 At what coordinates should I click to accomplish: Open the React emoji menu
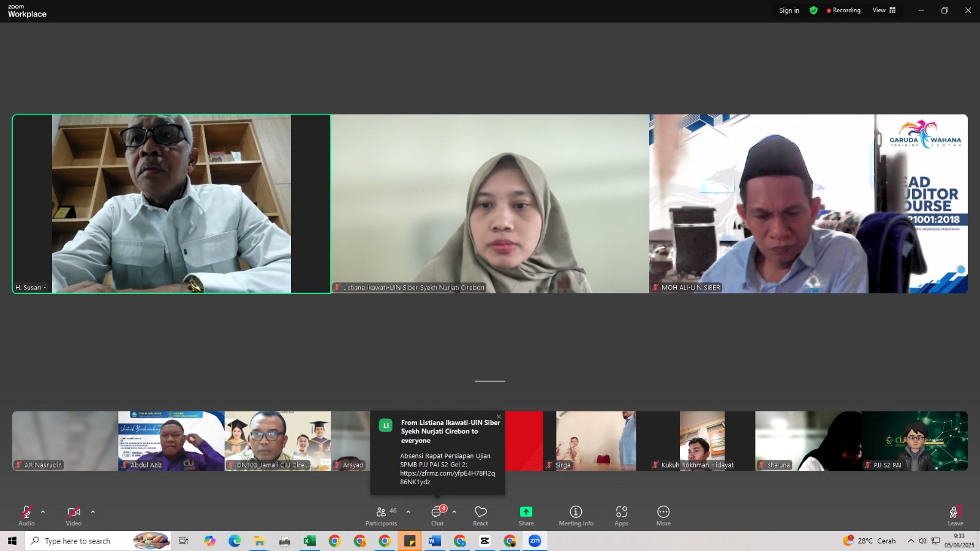click(481, 515)
